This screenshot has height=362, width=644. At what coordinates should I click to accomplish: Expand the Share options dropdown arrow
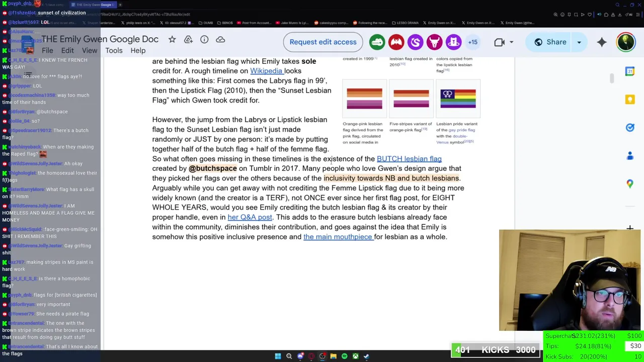coord(579,42)
